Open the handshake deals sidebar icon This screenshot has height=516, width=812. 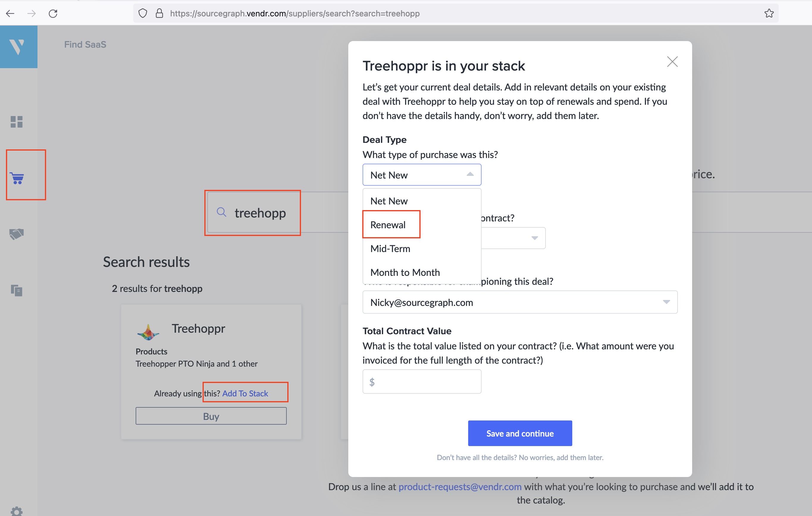tap(17, 234)
